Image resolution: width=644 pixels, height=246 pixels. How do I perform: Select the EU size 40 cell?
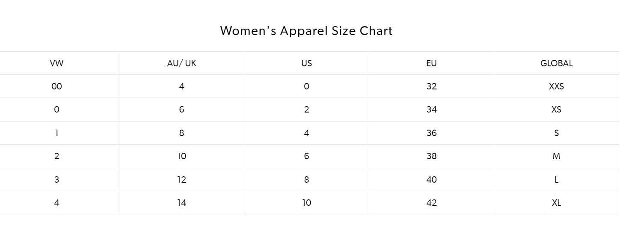click(431, 180)
